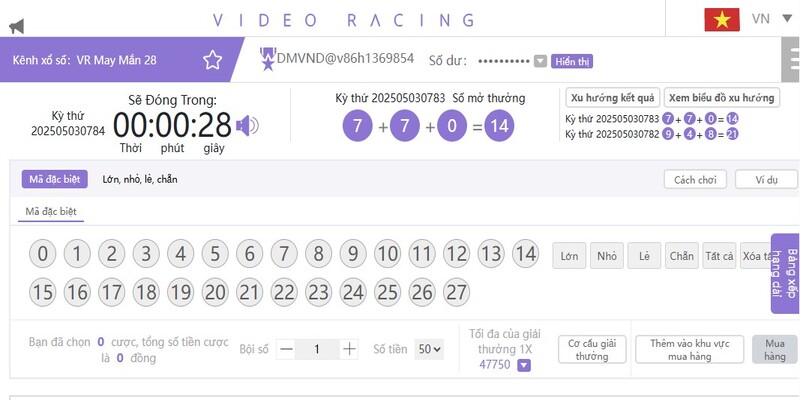Screen dimensions: 800x400
Task: Select number ball 7
Action: point(284,255)
